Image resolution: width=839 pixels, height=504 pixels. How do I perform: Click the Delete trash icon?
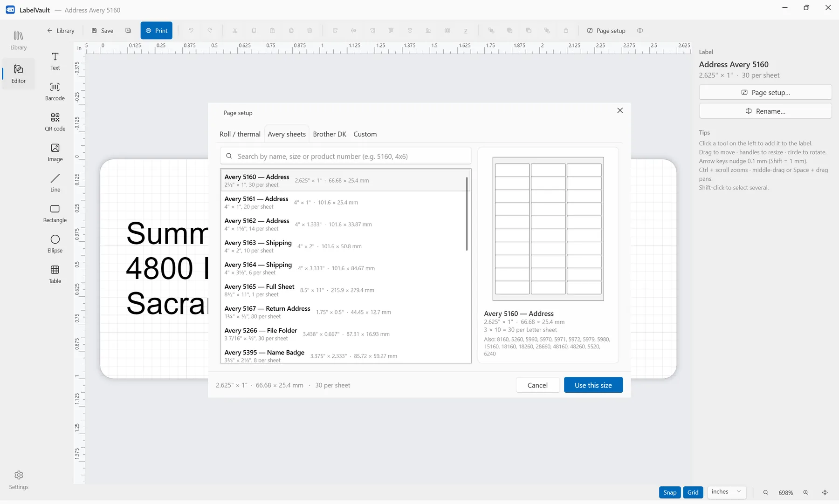pyautogui.click(x=309, y=31)
